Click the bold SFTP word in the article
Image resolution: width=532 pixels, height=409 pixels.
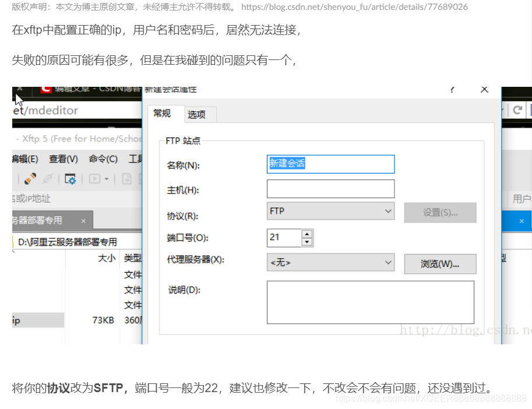point(108,388)
